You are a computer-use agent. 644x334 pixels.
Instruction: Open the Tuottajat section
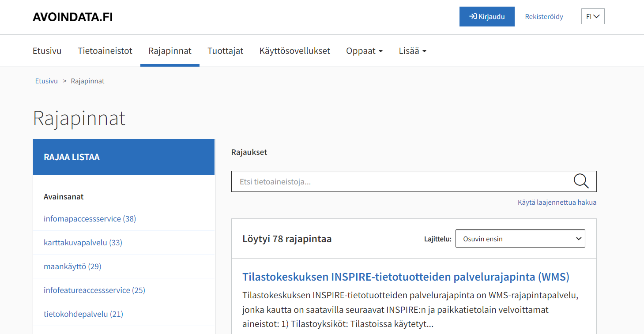(225, 51)
